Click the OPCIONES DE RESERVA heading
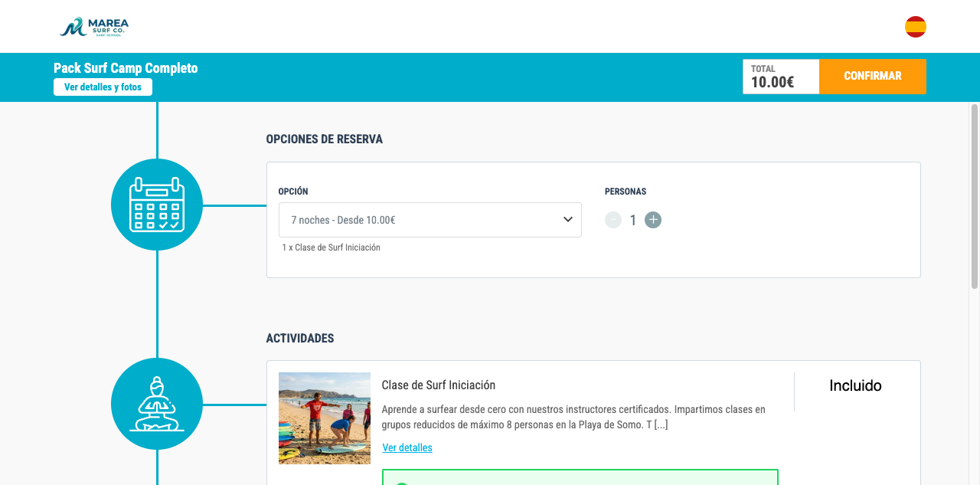Viewport: 980px width, 485px height. pyautogui.click(x=325, y=139)
